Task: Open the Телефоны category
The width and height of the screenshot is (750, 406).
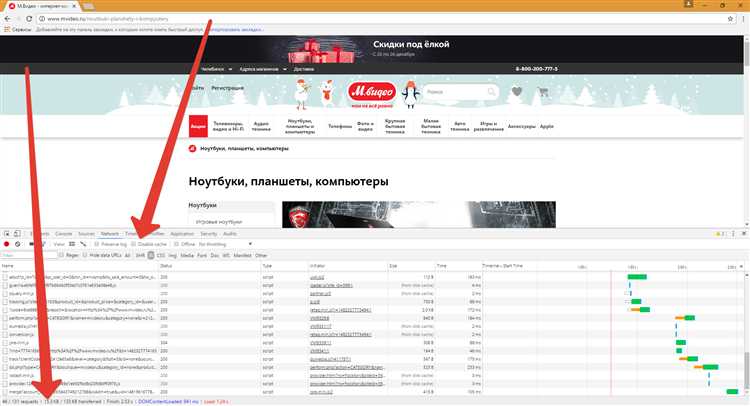Action: pos(340,126)
